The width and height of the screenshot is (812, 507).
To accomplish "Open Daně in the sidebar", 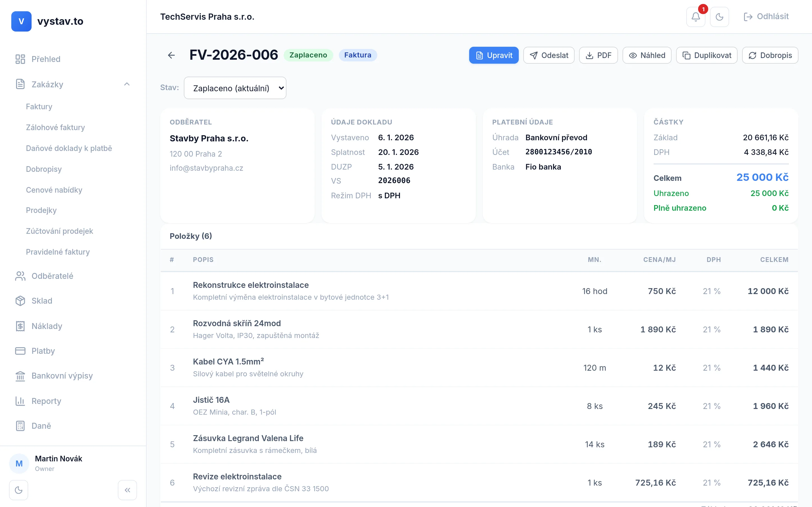I will coord(41,426).
